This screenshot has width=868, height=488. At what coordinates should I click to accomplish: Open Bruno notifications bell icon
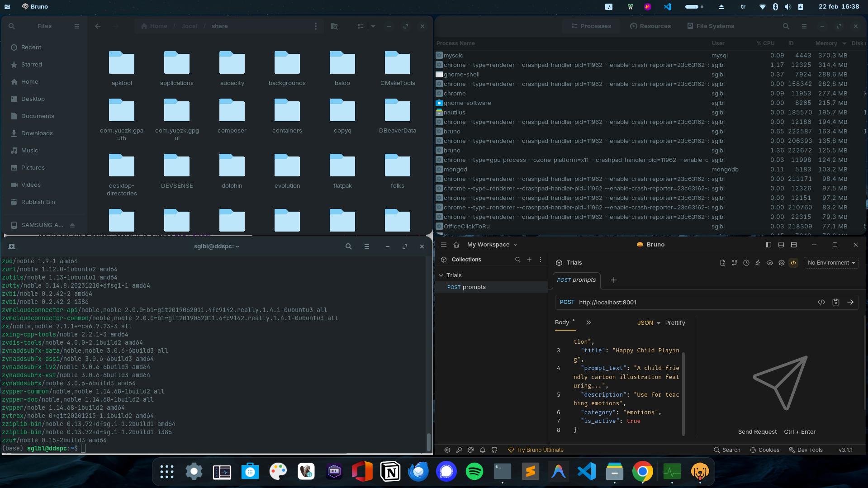pos(483,450)
